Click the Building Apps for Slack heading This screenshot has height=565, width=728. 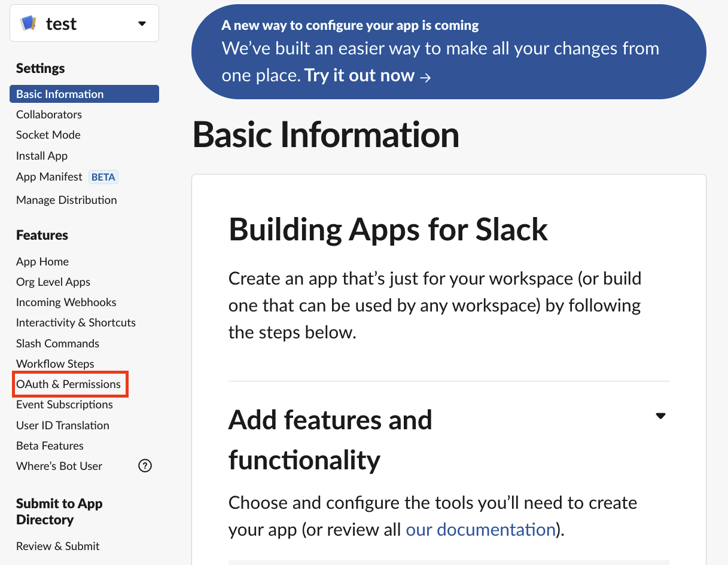(388, 229)
